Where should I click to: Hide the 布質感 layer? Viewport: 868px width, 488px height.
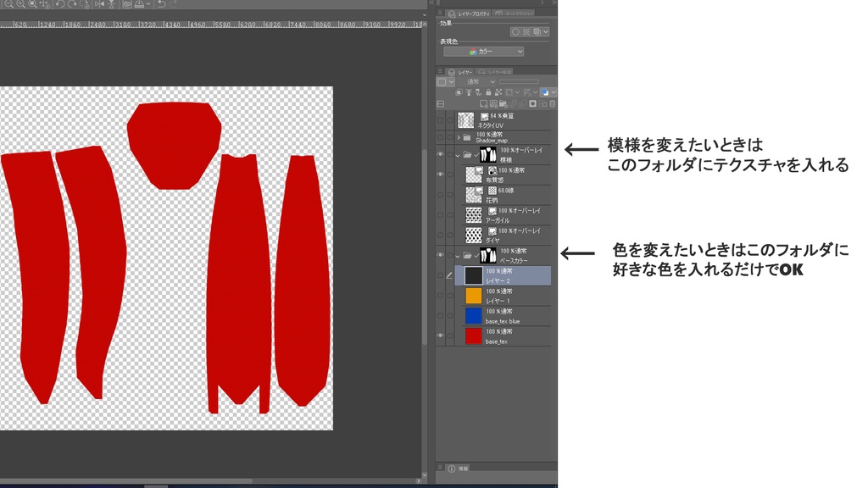pyautogui.click(x=441, y=175)
